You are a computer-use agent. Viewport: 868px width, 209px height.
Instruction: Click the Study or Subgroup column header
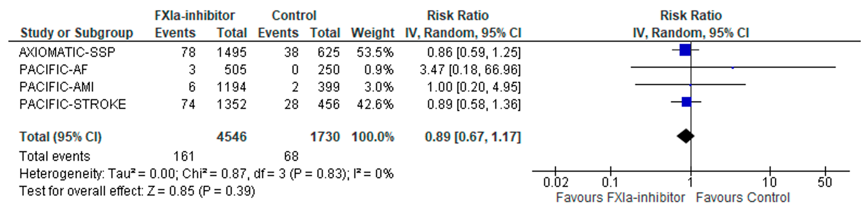click(76, 33)
